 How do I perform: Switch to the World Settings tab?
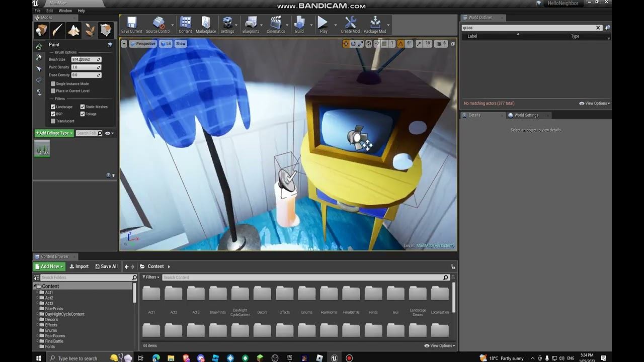[526, 115]
